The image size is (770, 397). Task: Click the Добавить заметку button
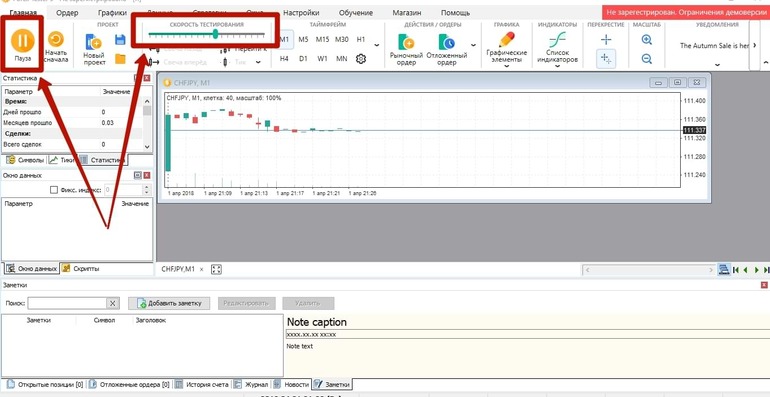pyautogui.click(x=169, y=303)
